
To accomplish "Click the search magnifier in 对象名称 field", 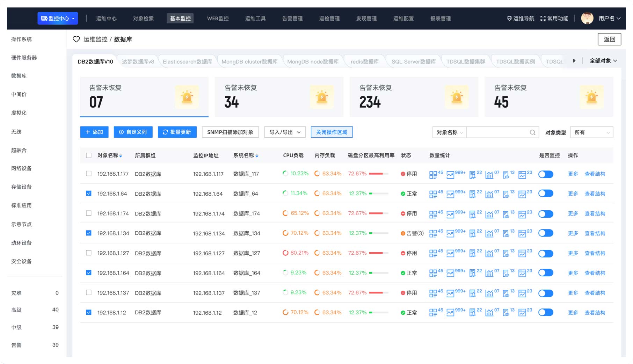I will click(x=532, y=132).
